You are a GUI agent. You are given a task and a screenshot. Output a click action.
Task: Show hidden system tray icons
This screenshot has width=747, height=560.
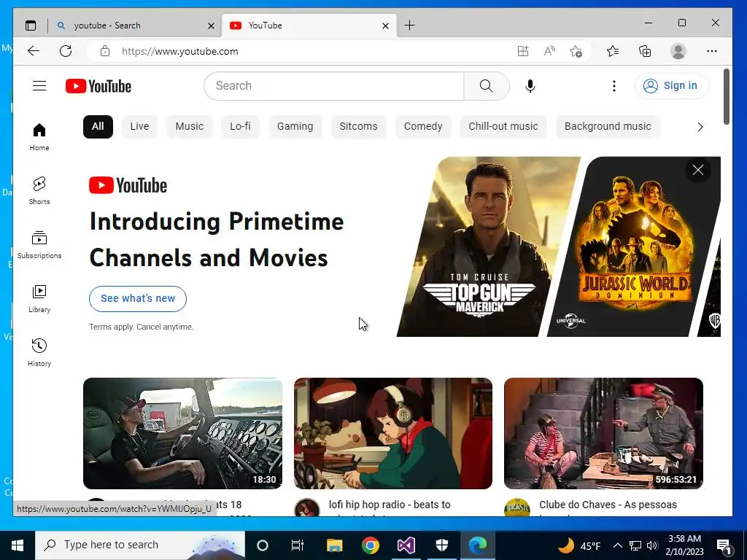617,545
